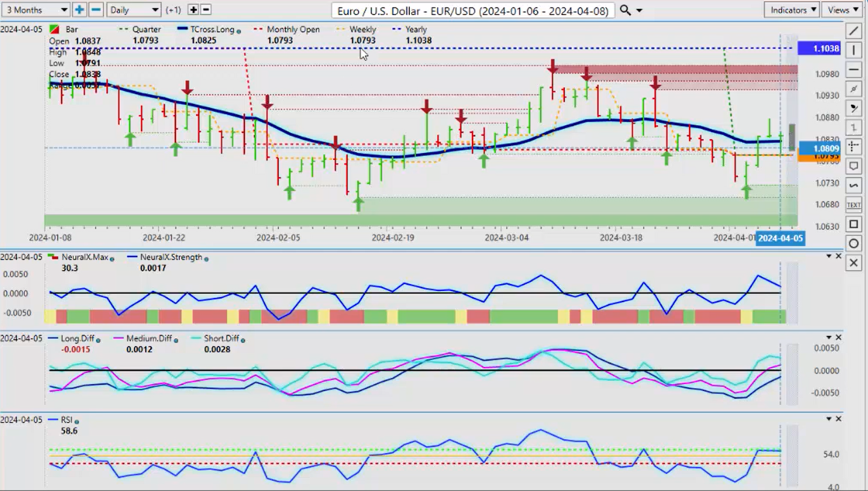Close the NeuralX indicator panel

[x=839, y=256]
